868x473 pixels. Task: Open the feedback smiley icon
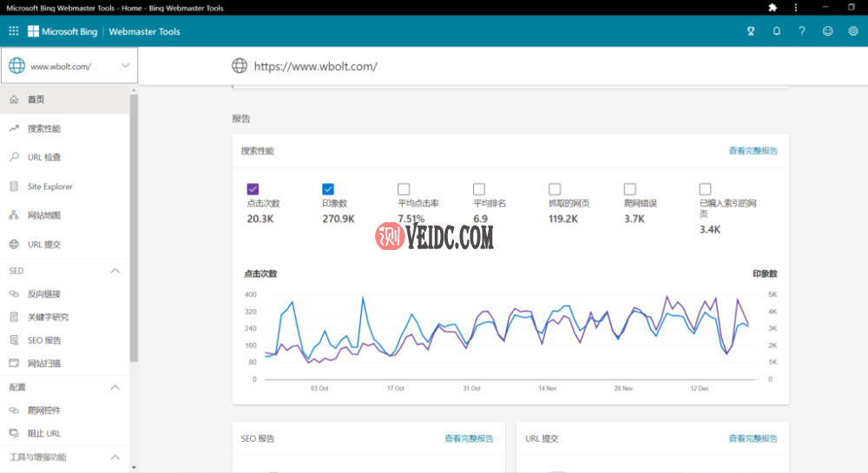click(827, 31)
